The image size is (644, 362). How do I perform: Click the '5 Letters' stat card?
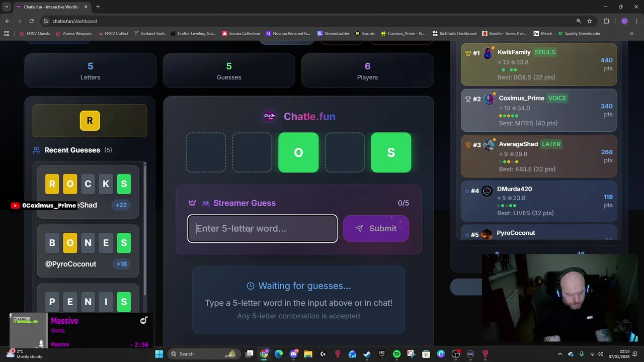pos(90,71)
